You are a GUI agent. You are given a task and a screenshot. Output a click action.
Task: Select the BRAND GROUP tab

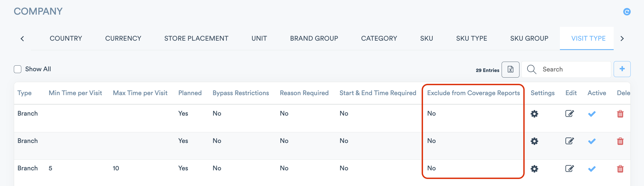(314, 39)
